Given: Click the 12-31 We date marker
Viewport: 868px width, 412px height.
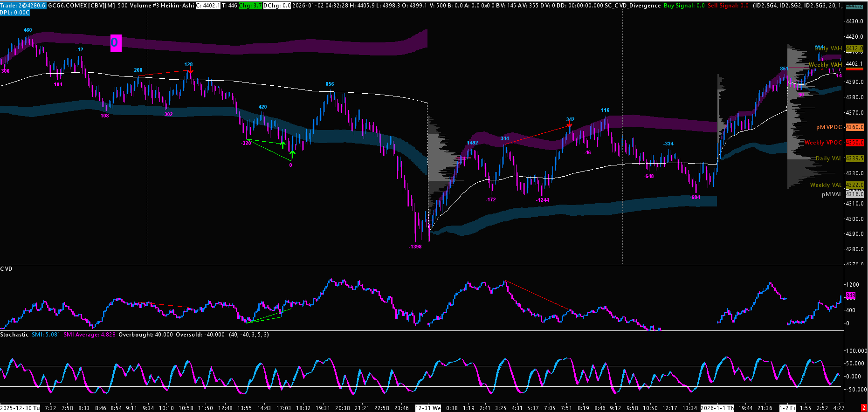Looking at the screenshot, I should (x=428, y=408).
